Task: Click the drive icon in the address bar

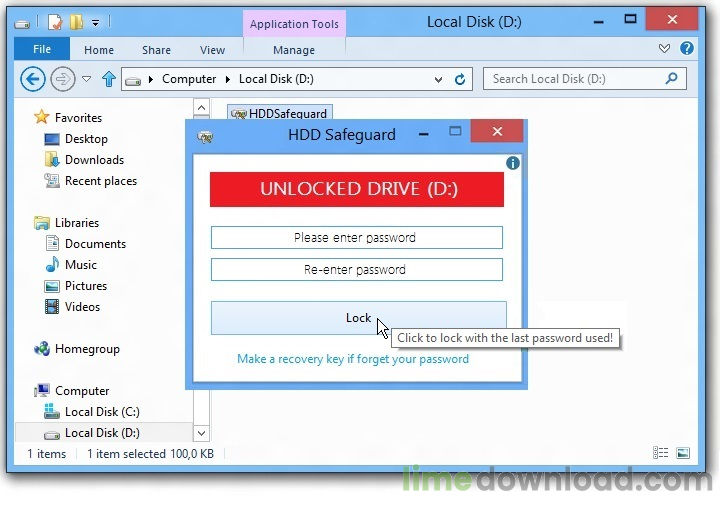Action: [x=133, y=81]
